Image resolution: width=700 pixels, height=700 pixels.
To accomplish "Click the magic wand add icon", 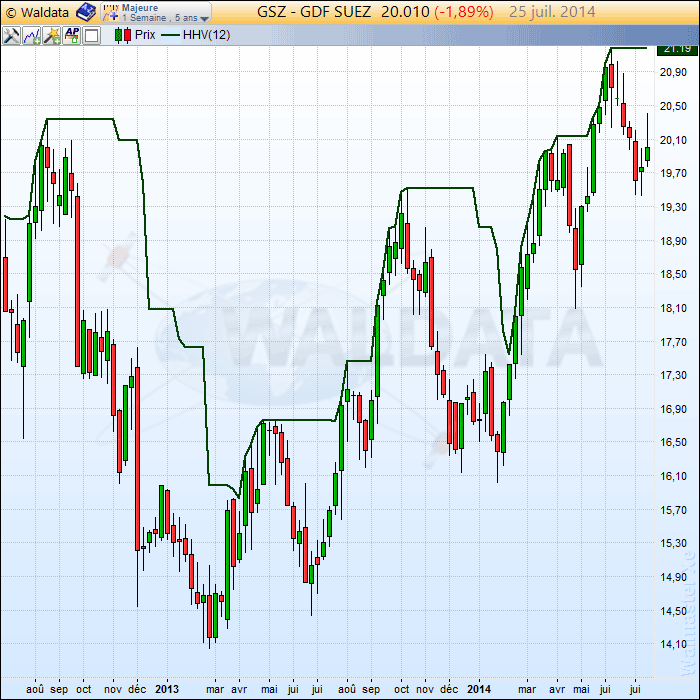I will click(x=52, y=35).
